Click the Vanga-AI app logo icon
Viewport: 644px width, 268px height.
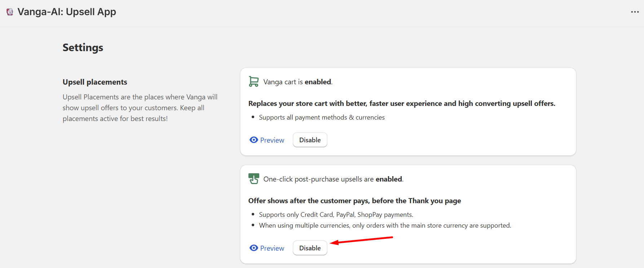[x=10, y=12]
